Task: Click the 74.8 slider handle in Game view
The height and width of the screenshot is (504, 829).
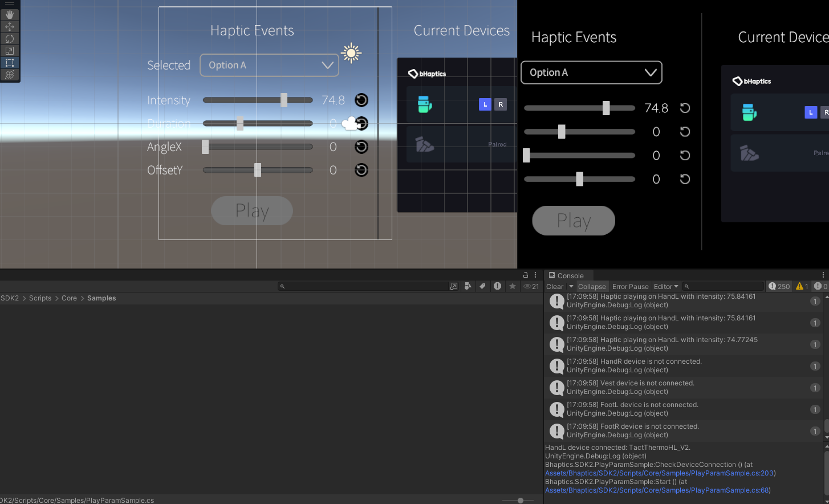Action: pyautogui.click(x=606, y=108)
